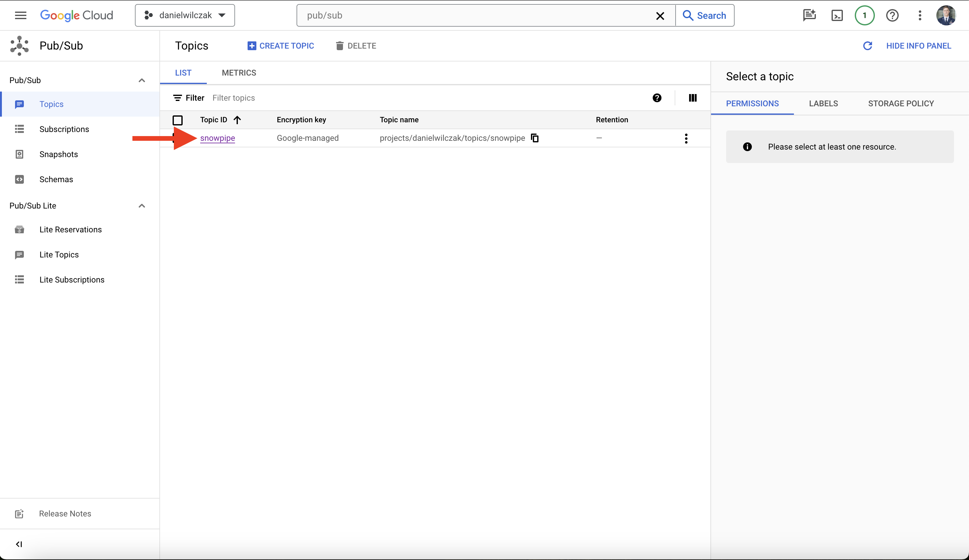This screenshot has width=969, height=560.
Task: Switch to the List tab
Action: 183,73
